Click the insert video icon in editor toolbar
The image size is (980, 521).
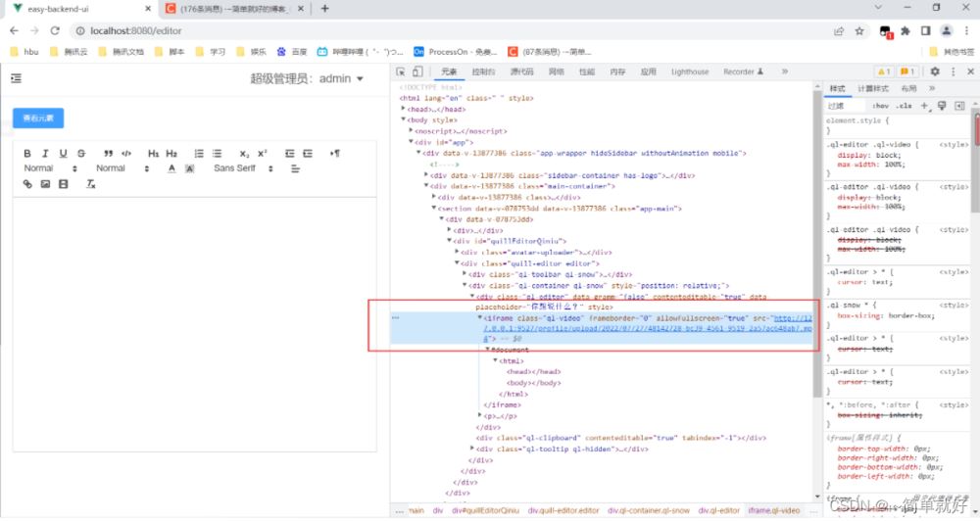point(64,184)
